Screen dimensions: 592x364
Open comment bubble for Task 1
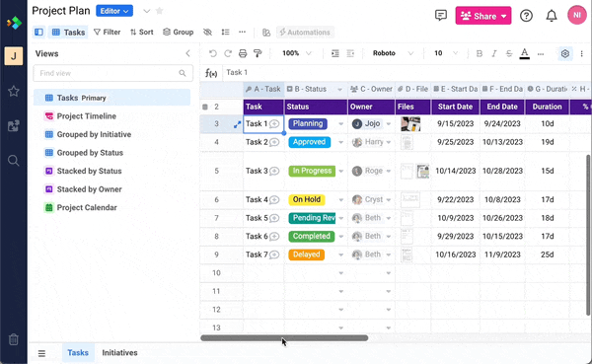274,124
